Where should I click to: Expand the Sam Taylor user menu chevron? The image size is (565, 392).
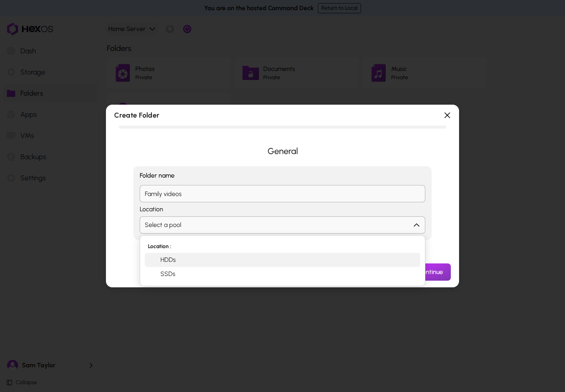pyautogui.click(x=91, y=365)
